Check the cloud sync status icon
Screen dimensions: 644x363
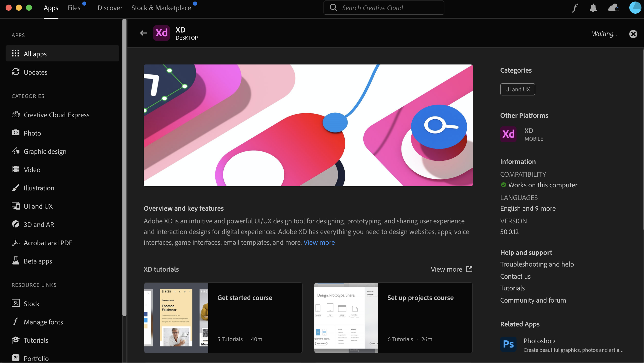(x=613, y=8)
